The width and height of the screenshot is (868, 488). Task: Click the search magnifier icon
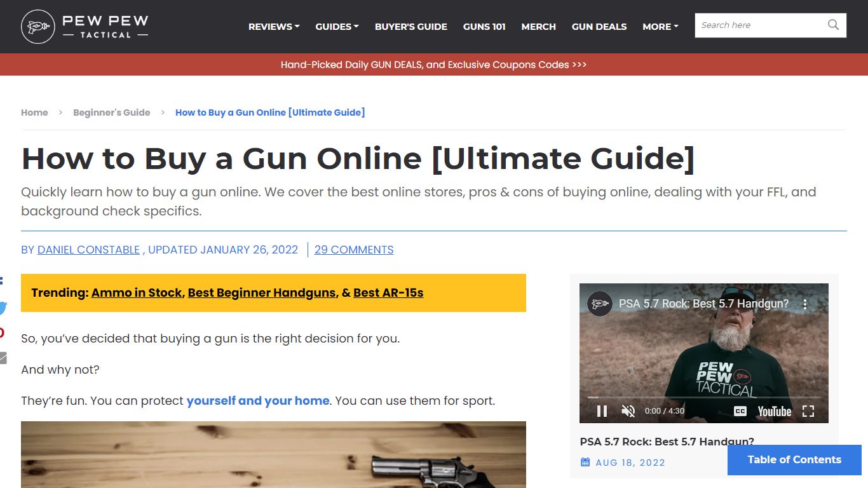(x=833, y=25)
